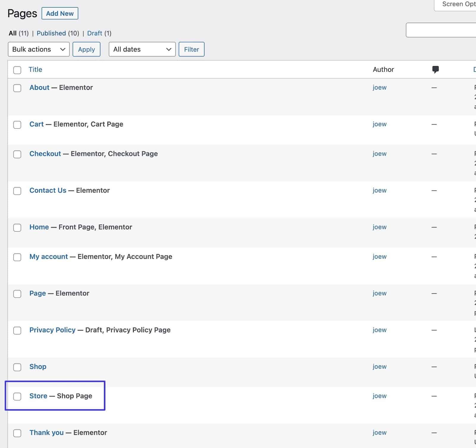Tick the checkbox next to Store page
This screenshot has width=476, height=448.
[17, 396]
